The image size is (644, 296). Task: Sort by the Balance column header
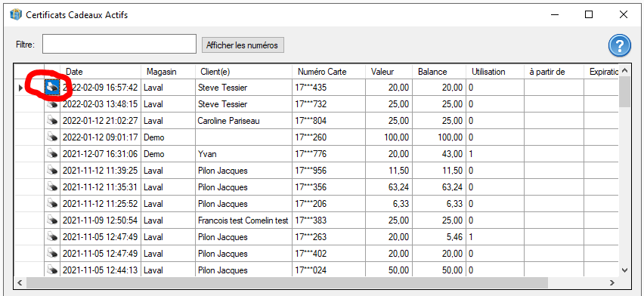click(x=439, y=72)
